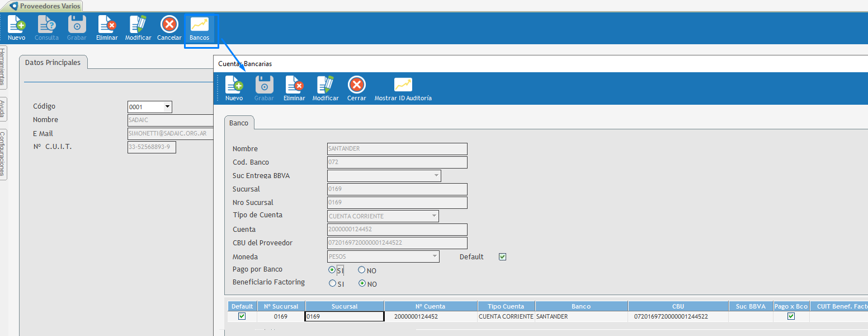The image size is (868, 336).
Task: Expand the Tipo de Cuenta dropdown
Action: 433,216
